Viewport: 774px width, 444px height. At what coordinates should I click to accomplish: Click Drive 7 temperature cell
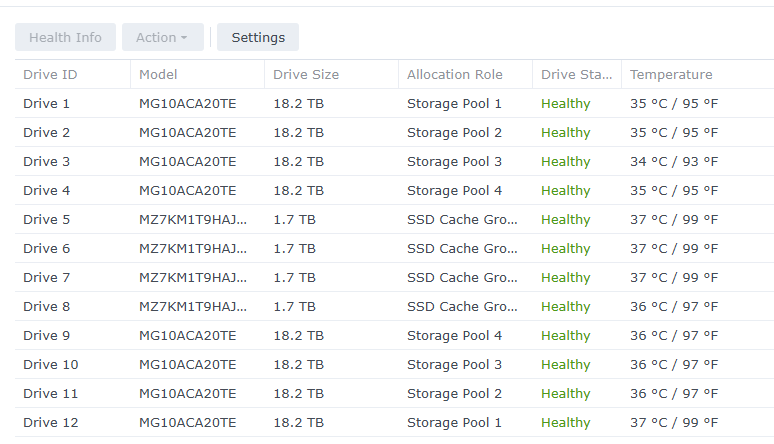674,277
